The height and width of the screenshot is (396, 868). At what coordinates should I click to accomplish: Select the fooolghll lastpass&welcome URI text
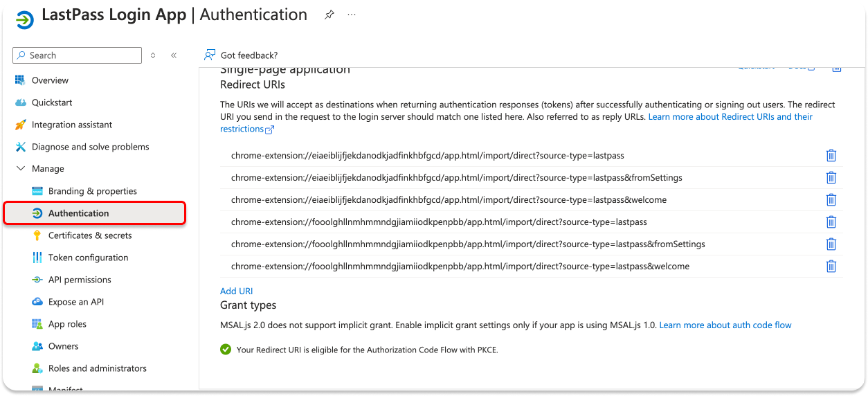tap(460, 267)
